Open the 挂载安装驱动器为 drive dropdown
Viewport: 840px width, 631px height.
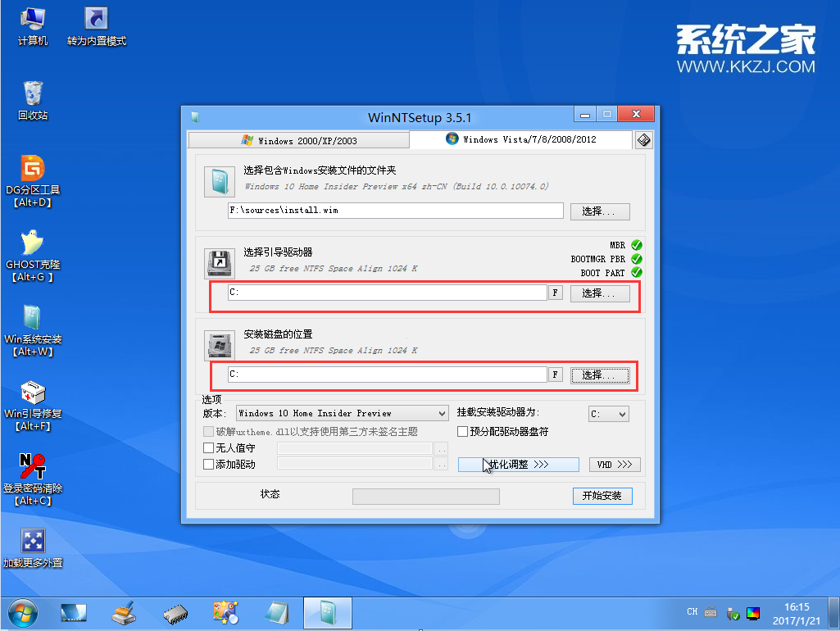pos(608,413)
